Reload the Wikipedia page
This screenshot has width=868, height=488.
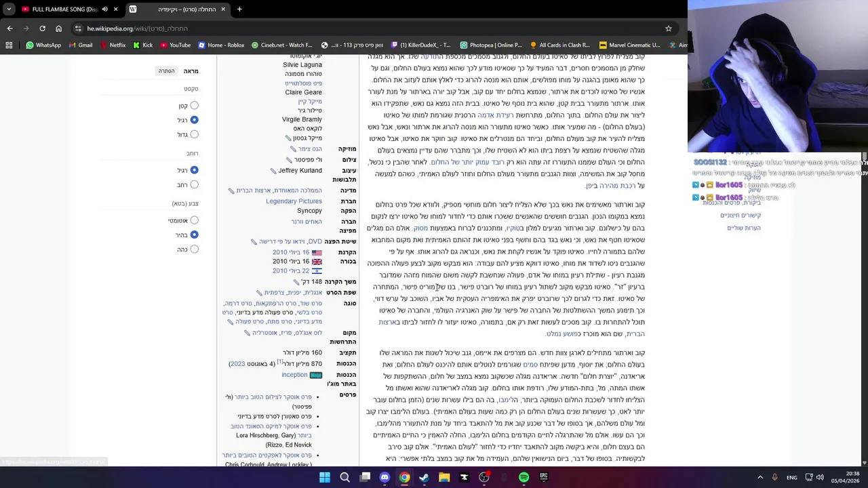[42, 28]
